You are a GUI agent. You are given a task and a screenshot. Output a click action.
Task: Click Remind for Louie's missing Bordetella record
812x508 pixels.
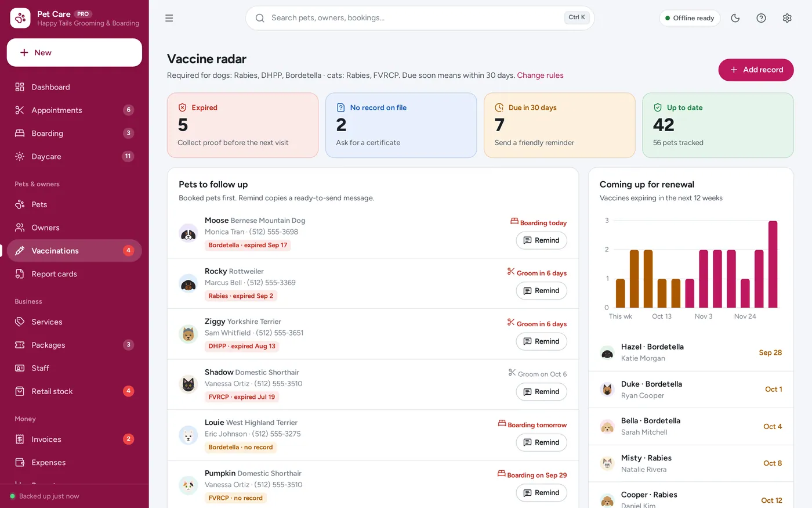tap(541, 442)
